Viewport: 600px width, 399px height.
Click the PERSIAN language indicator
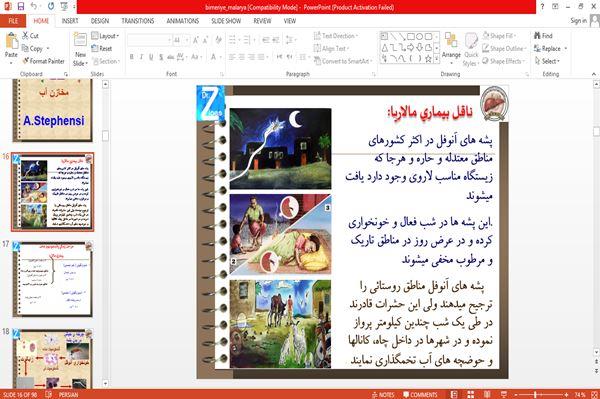68,394
